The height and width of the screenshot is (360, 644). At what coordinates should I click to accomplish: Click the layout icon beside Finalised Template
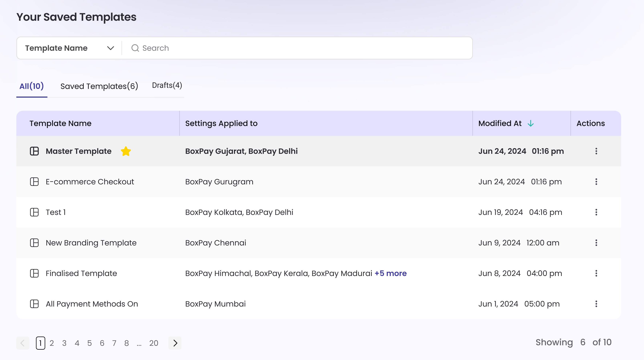point(34,273)
